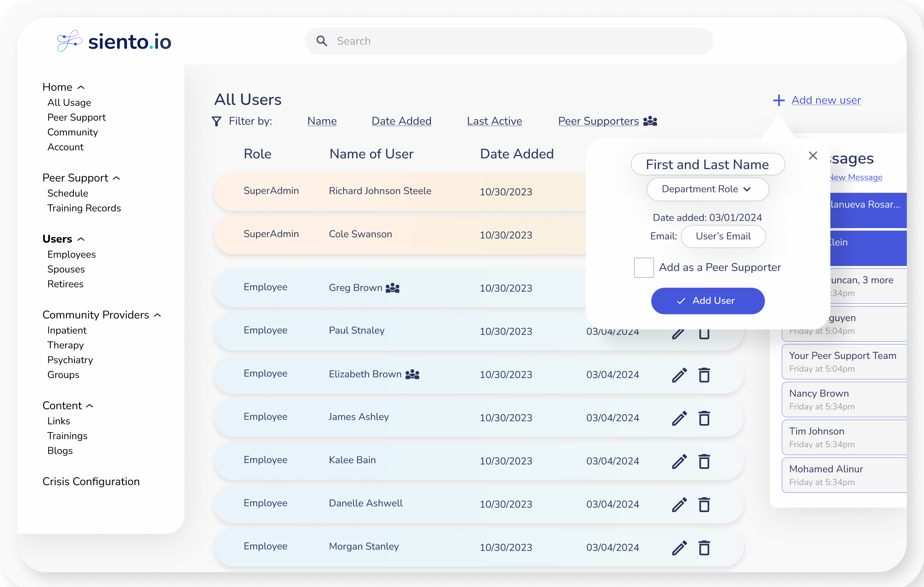The width and height of the screenshot is (924, 587).
Task: Click the pencil edit icon for Elizabeth Brown
Action: tap(679, 375)
